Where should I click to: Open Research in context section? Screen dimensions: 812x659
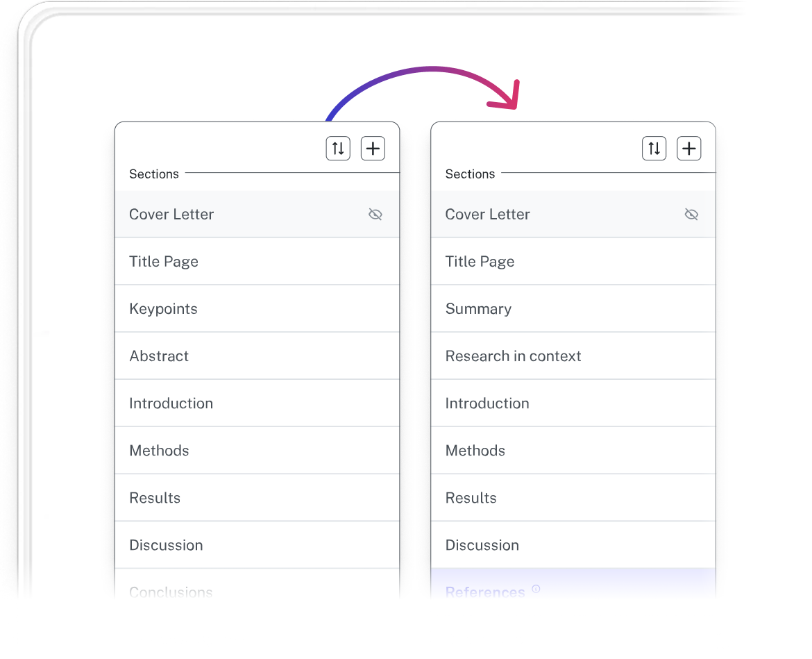[573, 356]
